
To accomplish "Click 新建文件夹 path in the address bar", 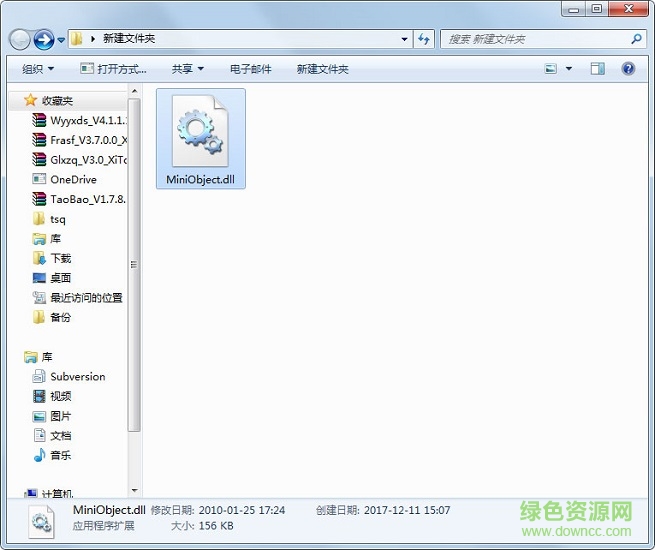I will pyautogui.click(x=129, y=39).
